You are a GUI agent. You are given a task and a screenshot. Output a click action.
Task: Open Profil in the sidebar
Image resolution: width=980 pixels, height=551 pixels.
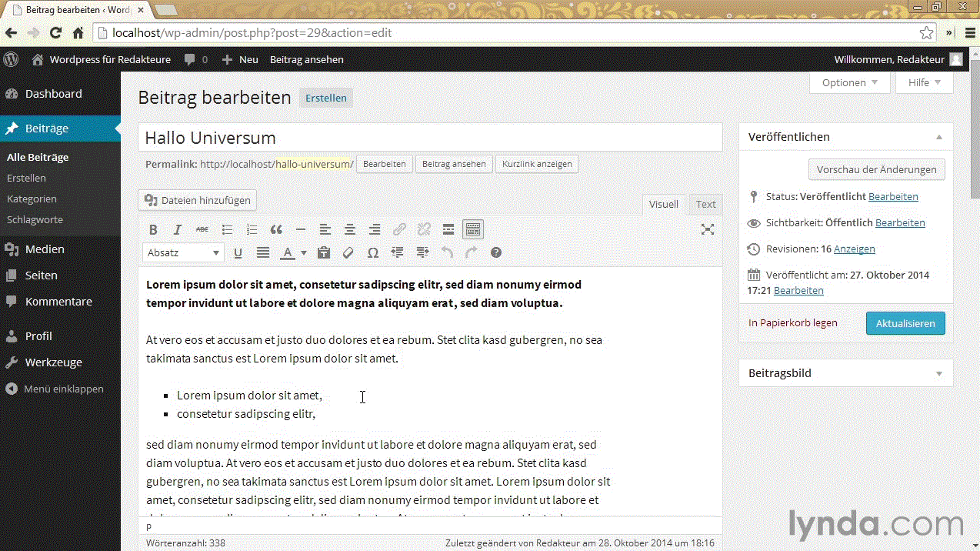tap(60, 336)
